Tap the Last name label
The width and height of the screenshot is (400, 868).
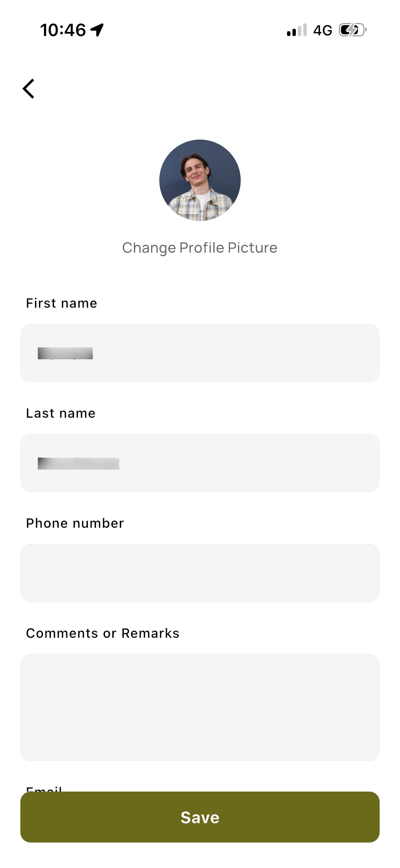pos(60,413)
